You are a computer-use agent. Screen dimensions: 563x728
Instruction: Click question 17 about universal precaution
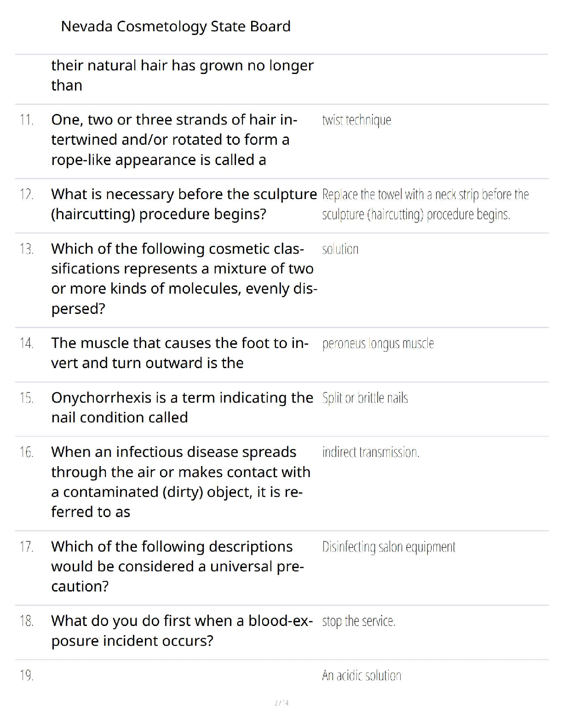[x=177, y=566]
